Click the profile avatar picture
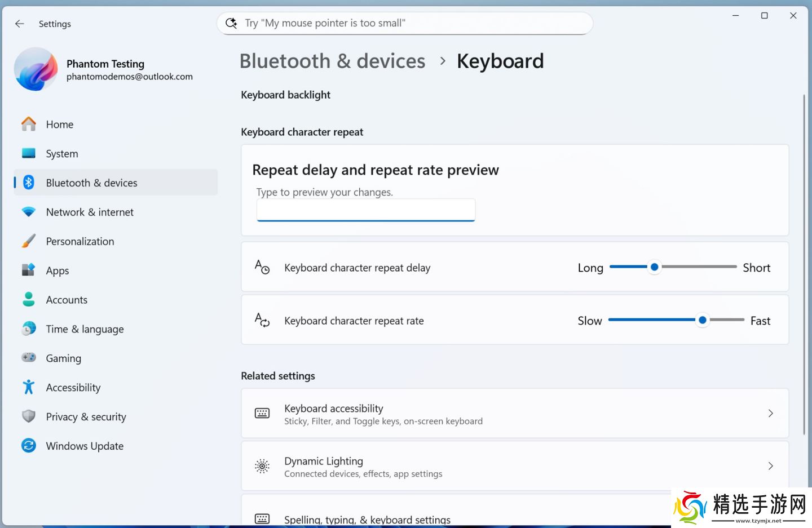Viewport: 812px width, 528px height. pyautogui.click(x=36, y=69)
